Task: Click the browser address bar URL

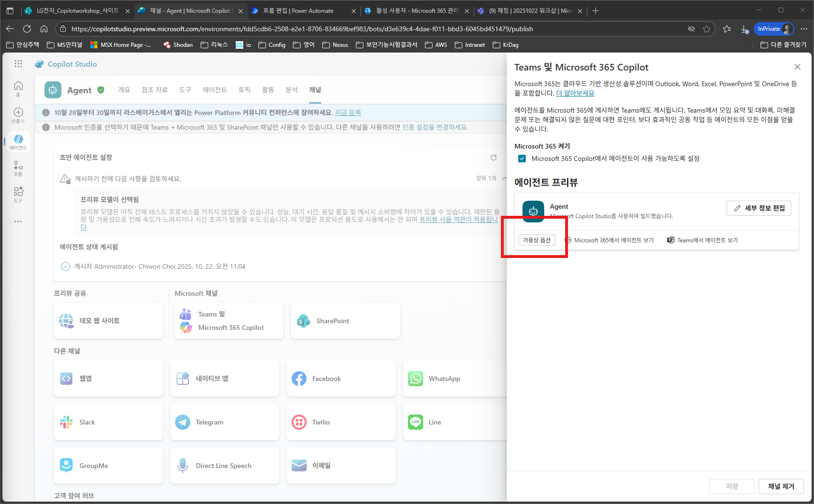Action: [302, 29]
